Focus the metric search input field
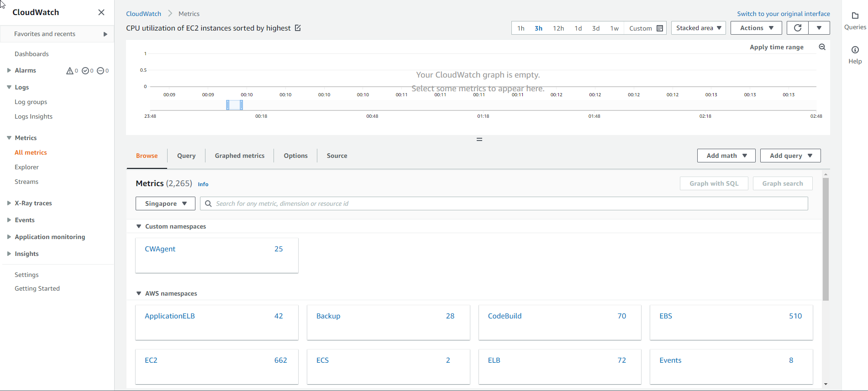Viewport: 868px width, 391px height. (504, 203)
